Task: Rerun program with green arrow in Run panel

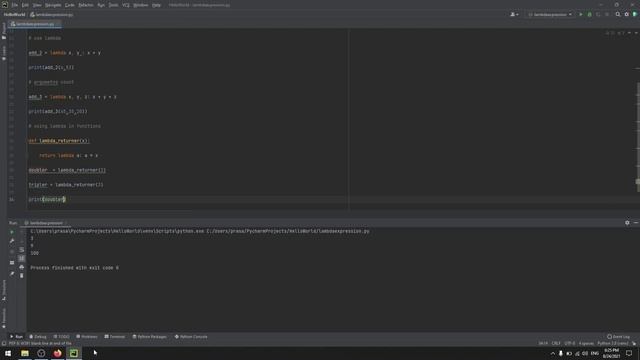Action: pos(12,232)
